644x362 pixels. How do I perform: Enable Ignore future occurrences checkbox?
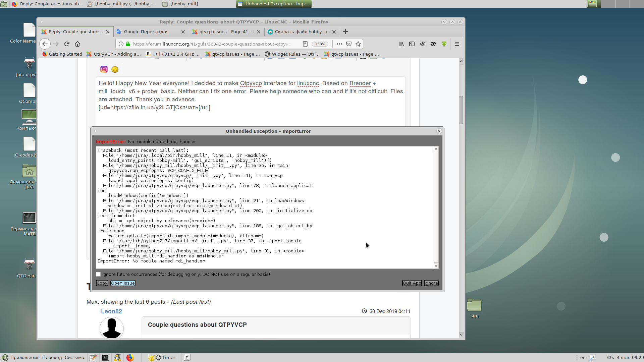[98, 274]
